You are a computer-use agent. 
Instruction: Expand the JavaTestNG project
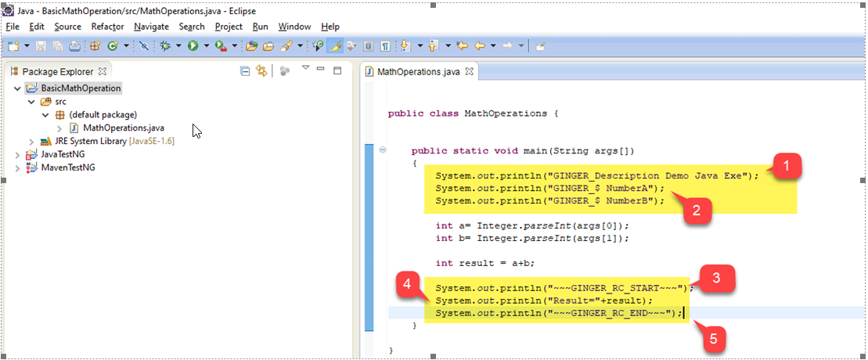click(x=18, y=154)
